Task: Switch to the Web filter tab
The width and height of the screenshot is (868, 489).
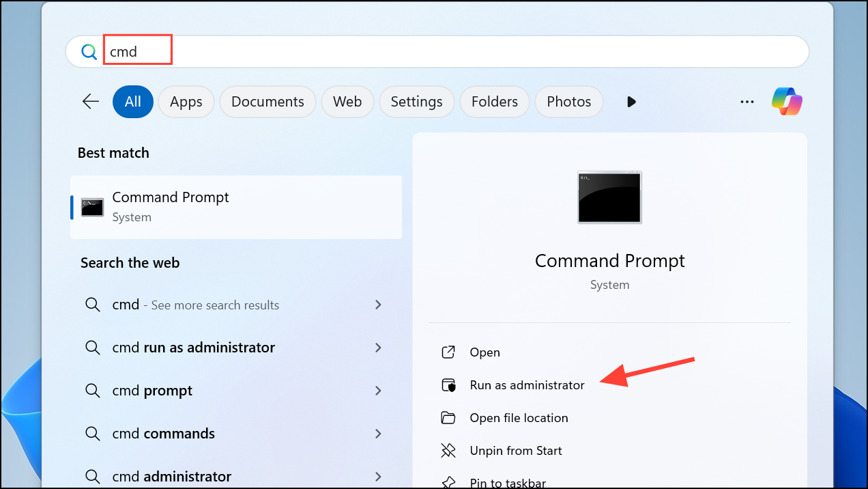Action: tap(347, 102)
